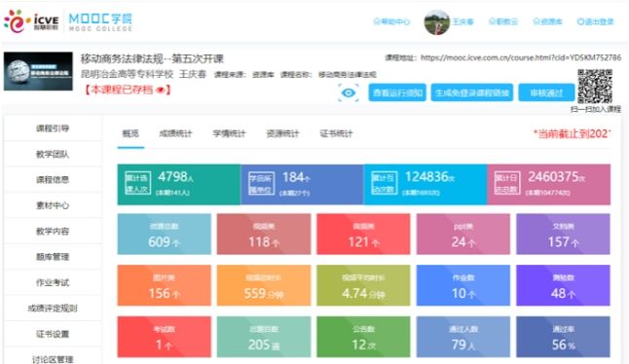Click the 学员所属单位 boxed icon
Screen dimensions: 629x364
click(x=261, y=184)
